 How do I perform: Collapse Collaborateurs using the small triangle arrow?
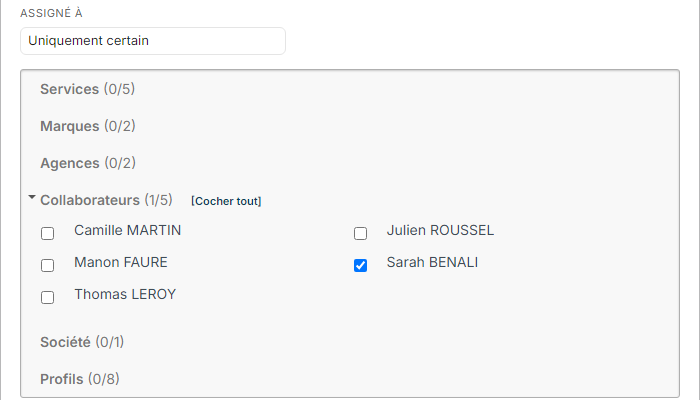32,197
